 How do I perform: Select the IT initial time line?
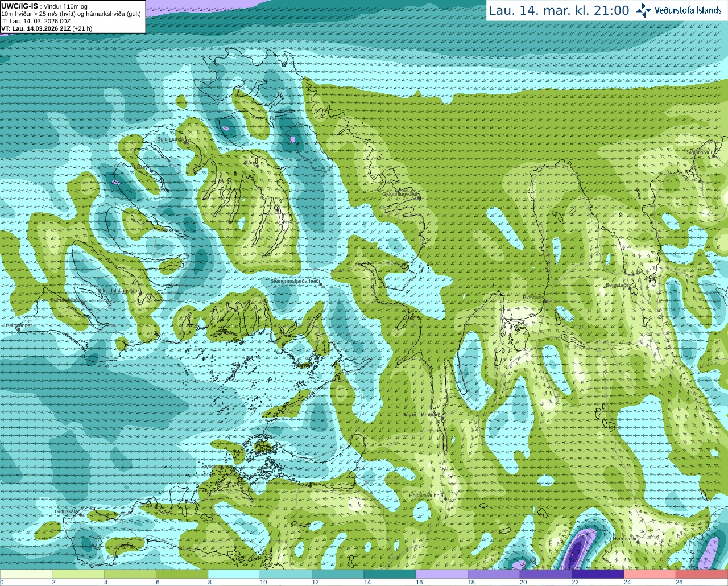coord(36,21)
